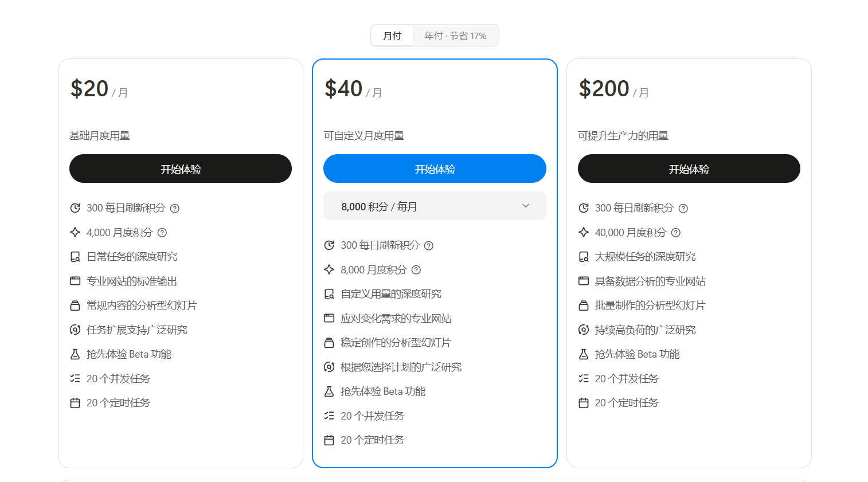This screenshot has height=482, width=868.
Task: Click refresh icon next to 300 每日刷新积分 in $40 plan
Action: click(329, 245)
